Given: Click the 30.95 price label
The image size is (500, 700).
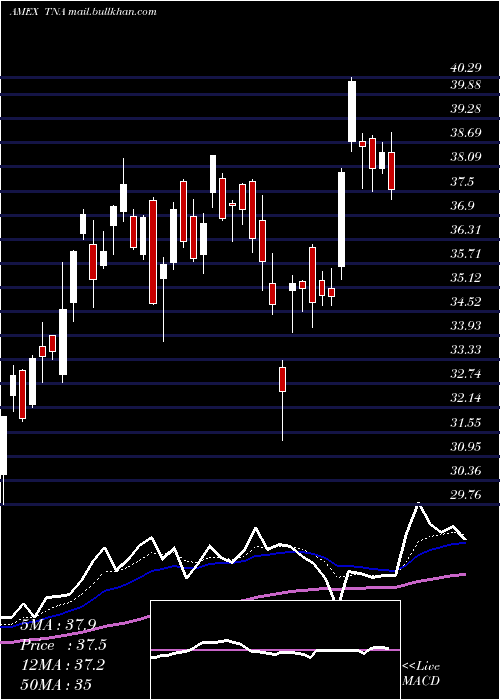Looking at the screenshot, I should [x=466, y=446].
